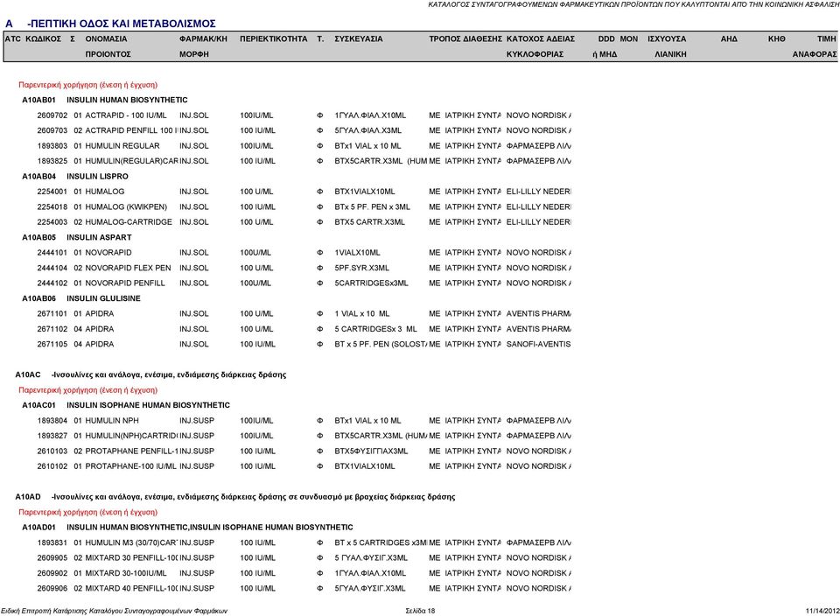
Task: Select 'NOVORAPID PENFILL' product name
Action: [125, 283]
